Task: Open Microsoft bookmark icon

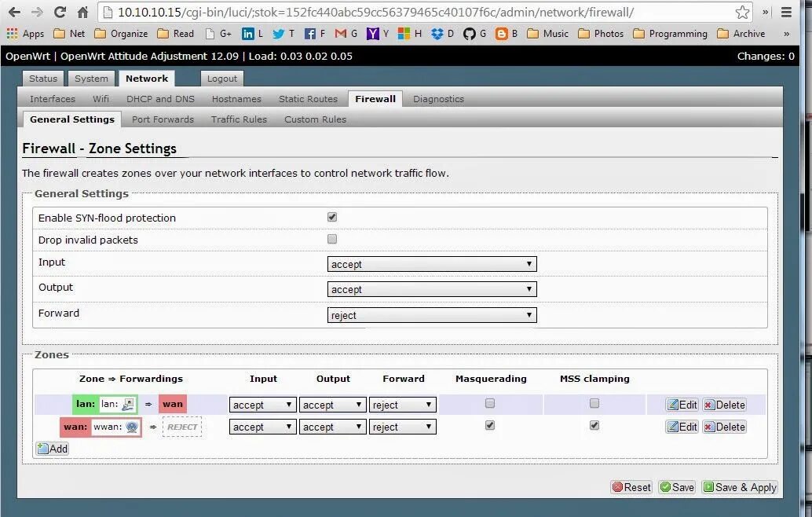Action: [x=404, y=34]
